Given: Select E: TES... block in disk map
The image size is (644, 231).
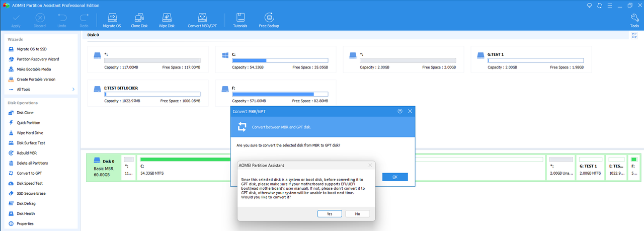Looking at the screenshot, I should coord(616,167).
